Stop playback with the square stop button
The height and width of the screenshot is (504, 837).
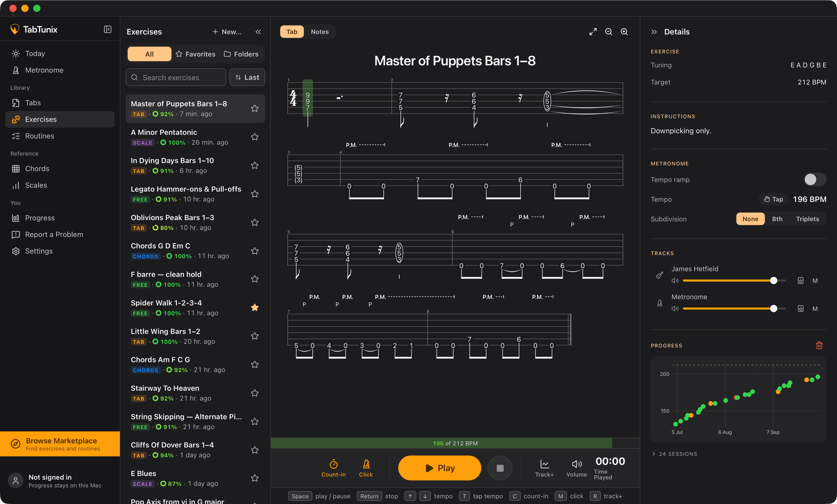point(500,468)
